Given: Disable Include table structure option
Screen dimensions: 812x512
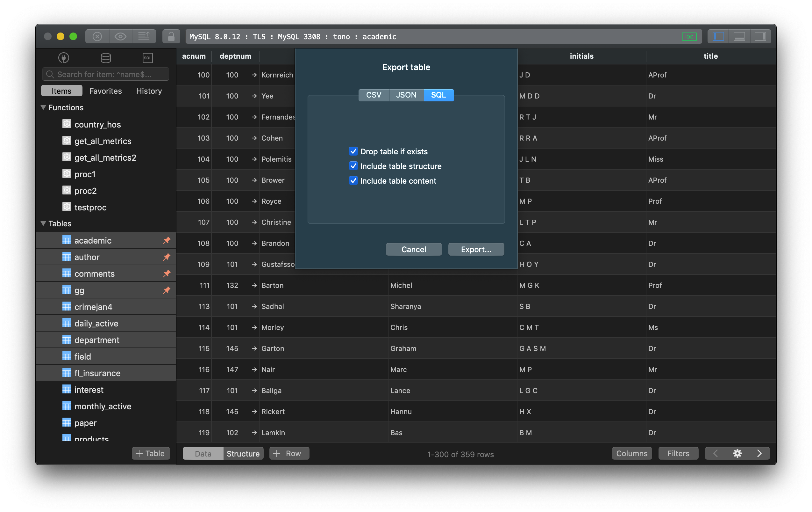Looking at the screenshot, I should coord(353,166).
